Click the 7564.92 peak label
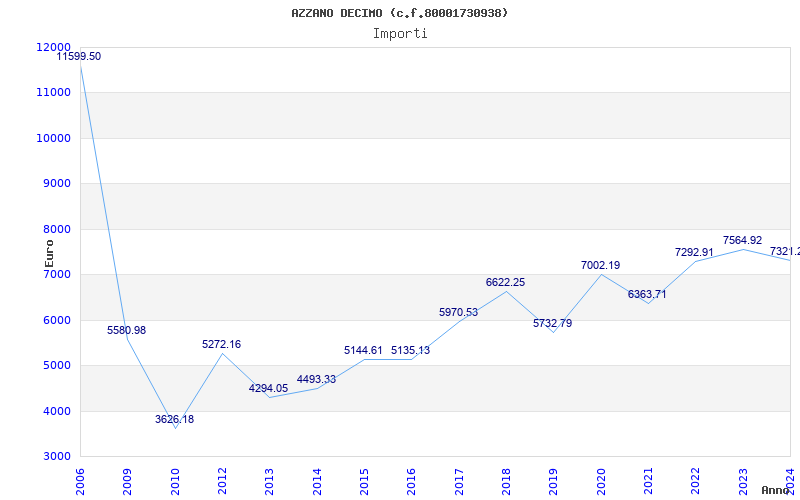800x500 pixels. tap(742, 241)
